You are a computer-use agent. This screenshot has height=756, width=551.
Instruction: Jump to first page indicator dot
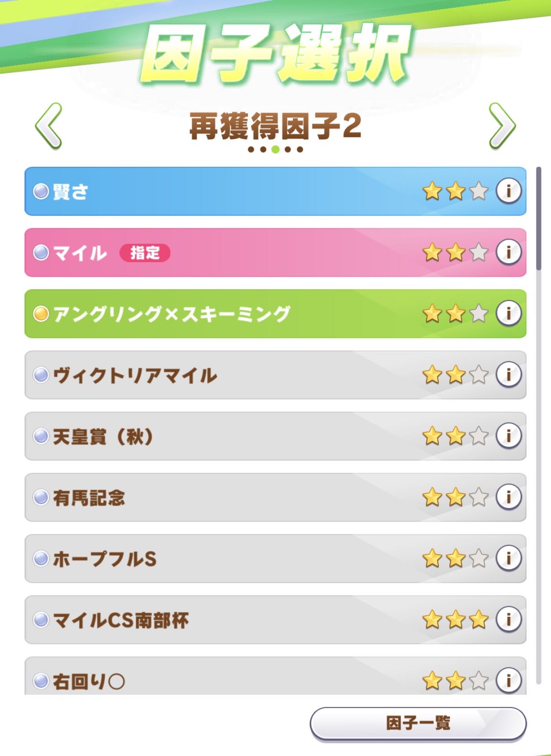[251, 149]
